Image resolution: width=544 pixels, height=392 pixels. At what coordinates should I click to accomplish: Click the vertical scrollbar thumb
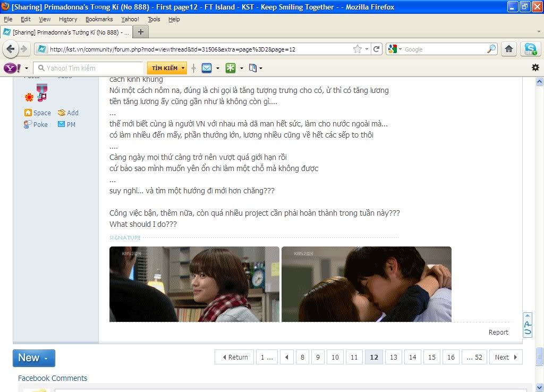[539, 356]
